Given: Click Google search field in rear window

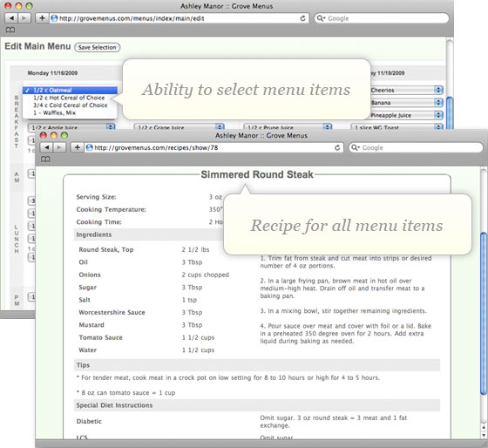Looking at the screenshot, I should [x=382, y=18].
